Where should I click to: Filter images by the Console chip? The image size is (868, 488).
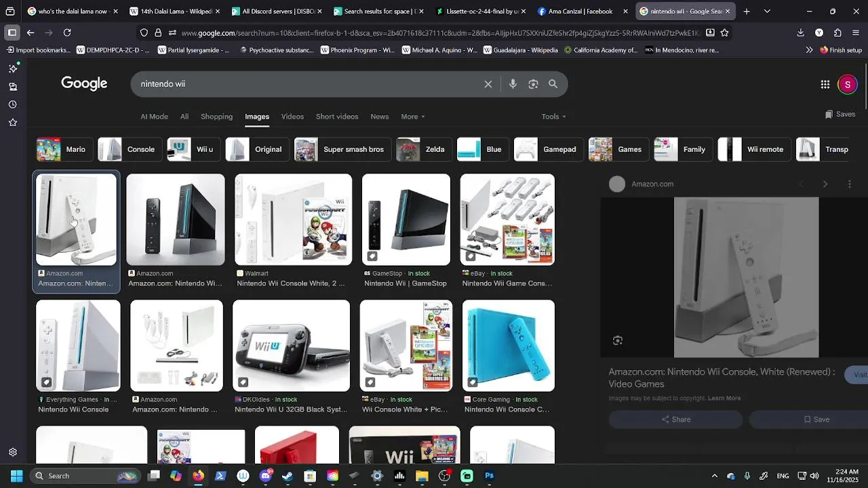point(129,149)
